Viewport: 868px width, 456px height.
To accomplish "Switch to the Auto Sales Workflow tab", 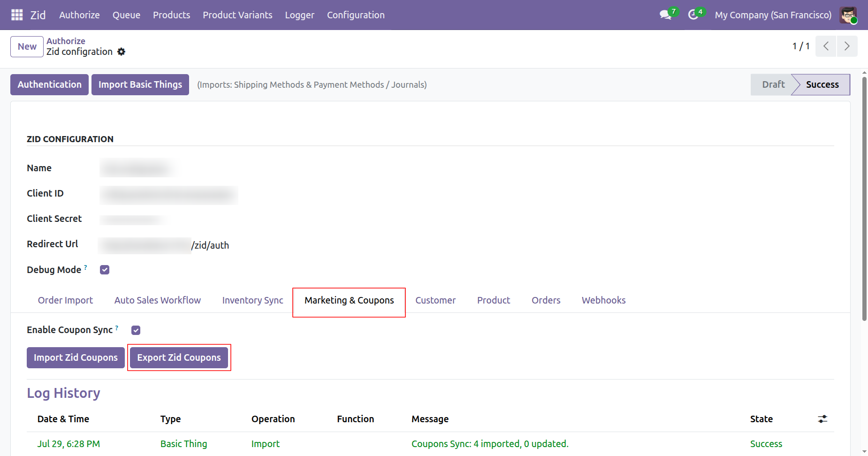I will [x=158, y=300].
